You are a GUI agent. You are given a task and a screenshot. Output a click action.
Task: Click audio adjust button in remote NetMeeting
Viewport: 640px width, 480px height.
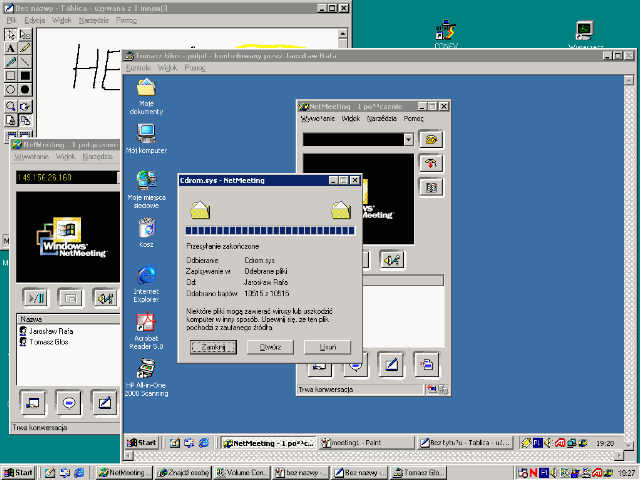(x=391, y=259)
